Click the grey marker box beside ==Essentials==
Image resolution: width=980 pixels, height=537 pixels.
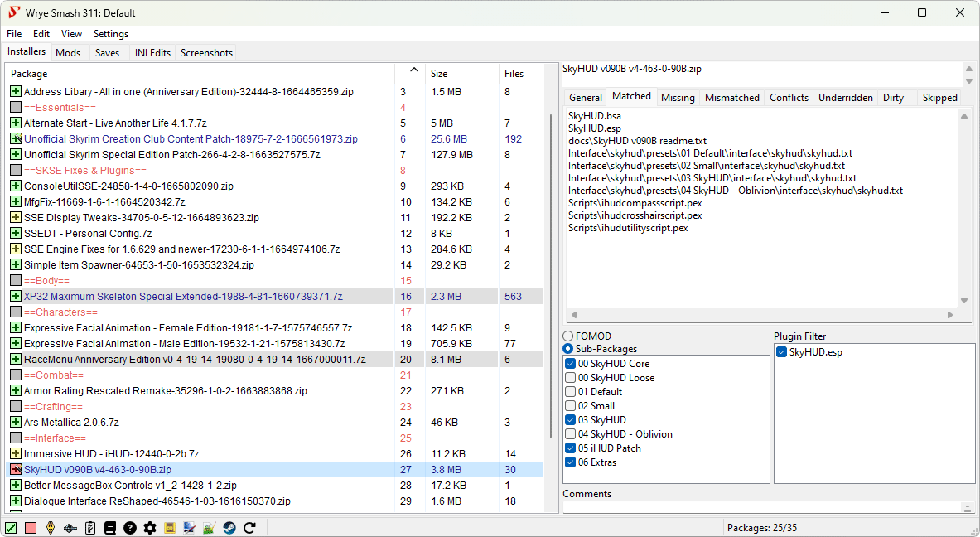pos(17,108)
